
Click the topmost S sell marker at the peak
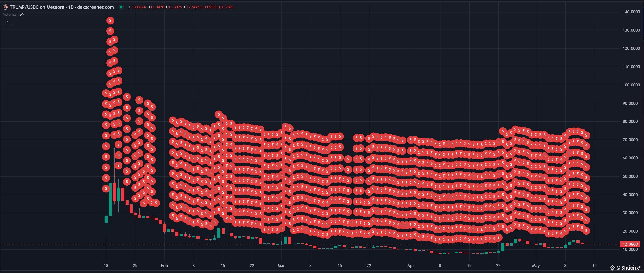110,20
